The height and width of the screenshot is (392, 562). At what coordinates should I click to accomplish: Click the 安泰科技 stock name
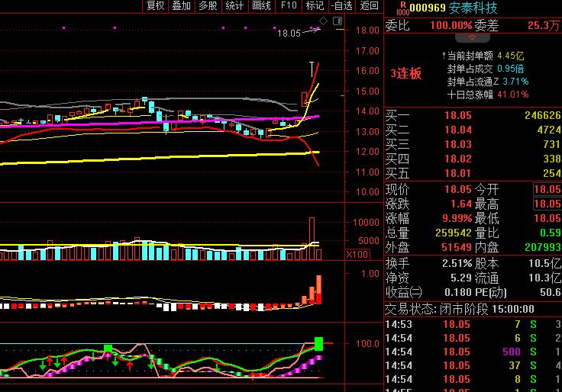coord(473,8)
